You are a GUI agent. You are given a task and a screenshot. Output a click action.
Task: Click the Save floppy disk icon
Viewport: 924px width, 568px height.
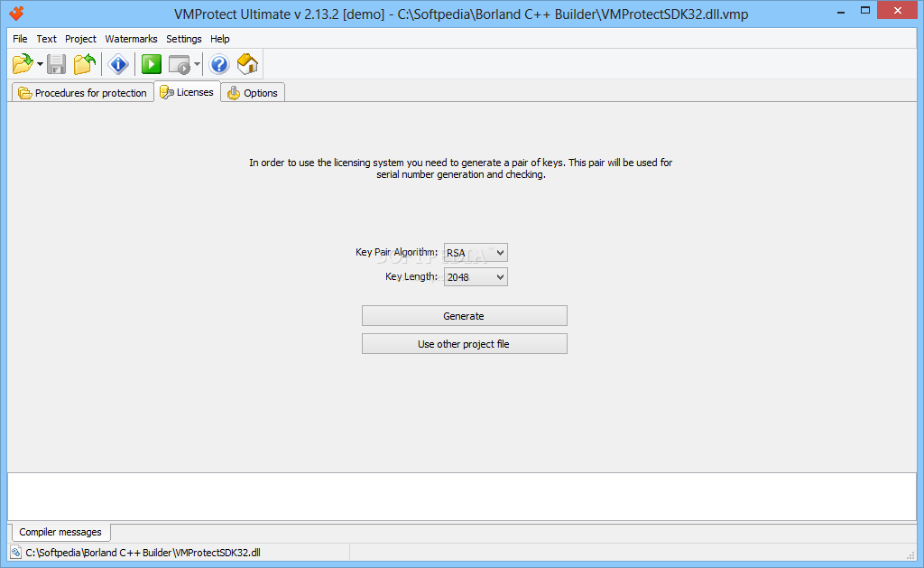tap(57, 64)
